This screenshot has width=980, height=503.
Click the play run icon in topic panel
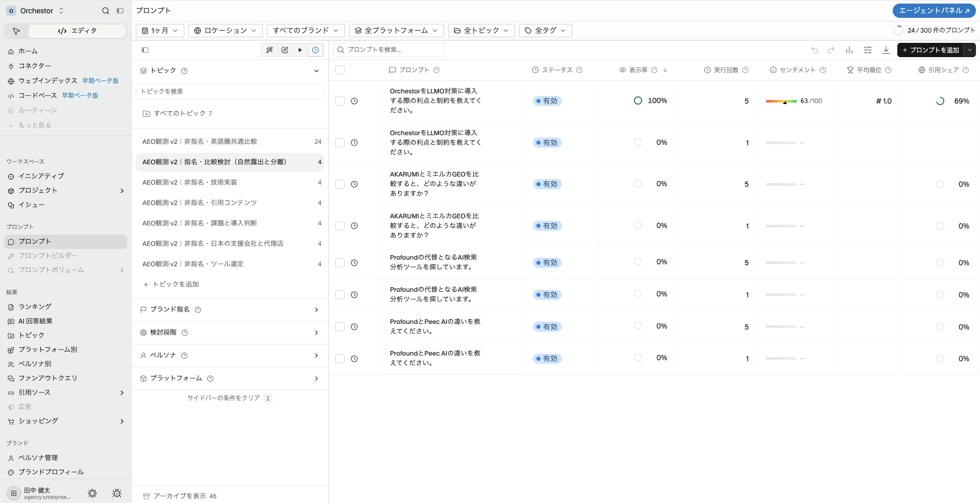pos(300,50)
